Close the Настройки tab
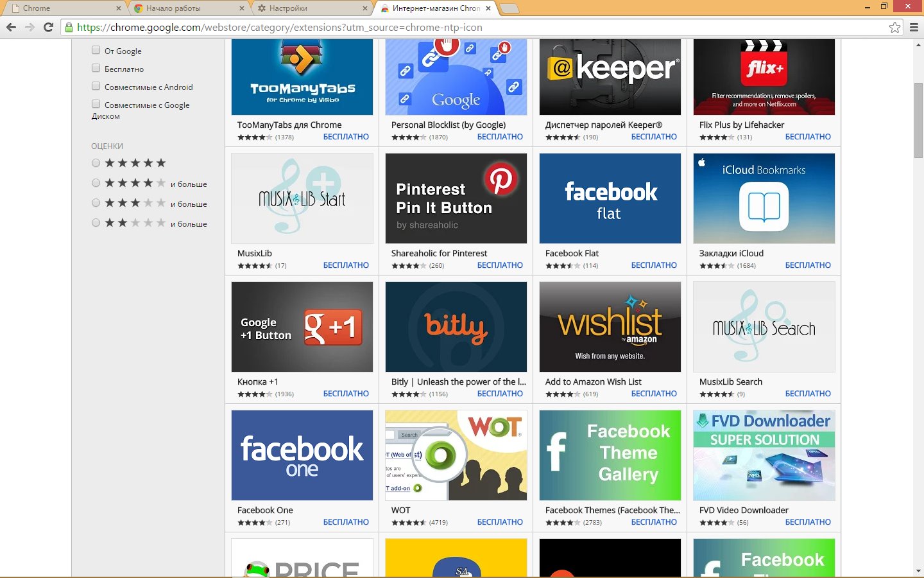Image resolution: width=924 pixels, height=578 pixels. tap(364, 8)
